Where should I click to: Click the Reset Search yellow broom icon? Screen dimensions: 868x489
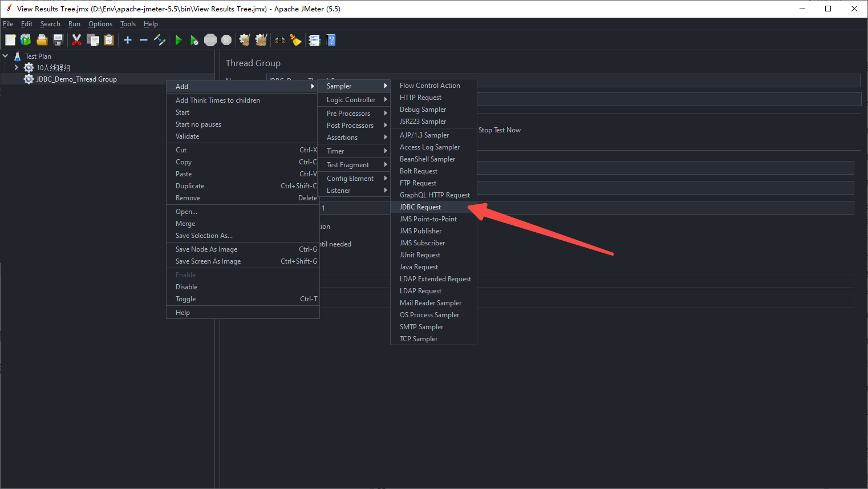pyautogui.click(x=295, y=40)
